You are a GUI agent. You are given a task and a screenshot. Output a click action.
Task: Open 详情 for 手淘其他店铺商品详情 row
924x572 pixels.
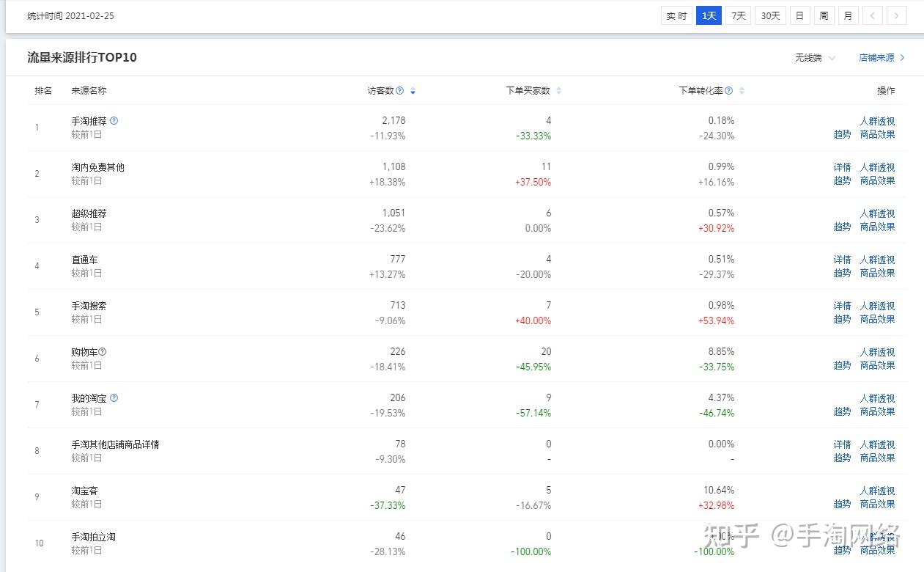point(842,445)
